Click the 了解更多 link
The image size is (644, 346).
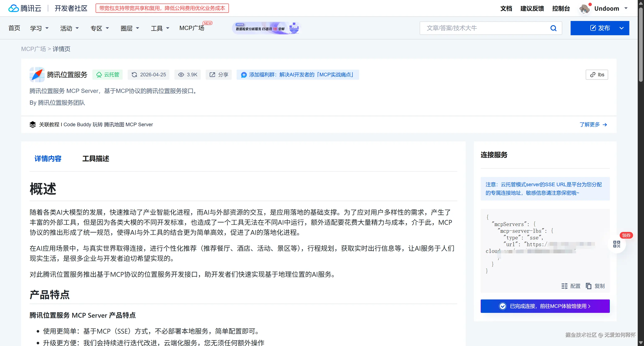pyautogui.click(x=589, y=125)
